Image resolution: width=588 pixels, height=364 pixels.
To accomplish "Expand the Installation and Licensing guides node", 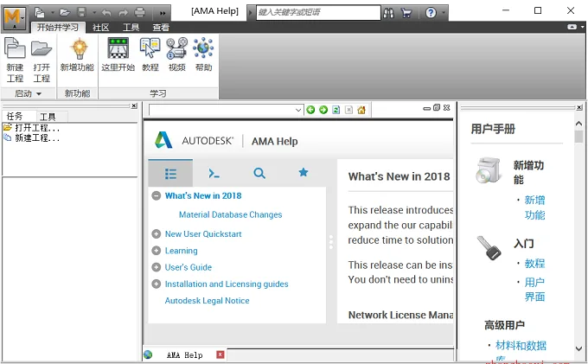I will 156,284.
